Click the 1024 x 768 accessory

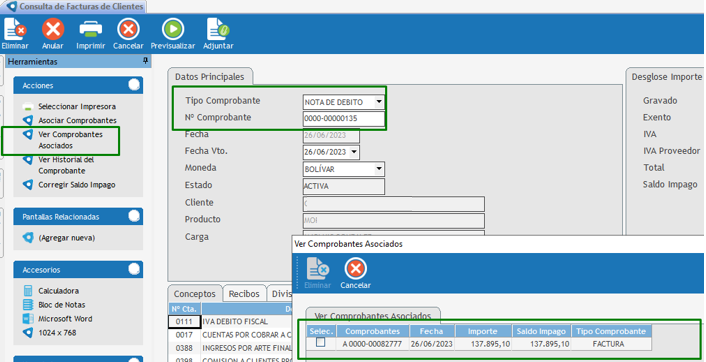(x=57, y=333)
